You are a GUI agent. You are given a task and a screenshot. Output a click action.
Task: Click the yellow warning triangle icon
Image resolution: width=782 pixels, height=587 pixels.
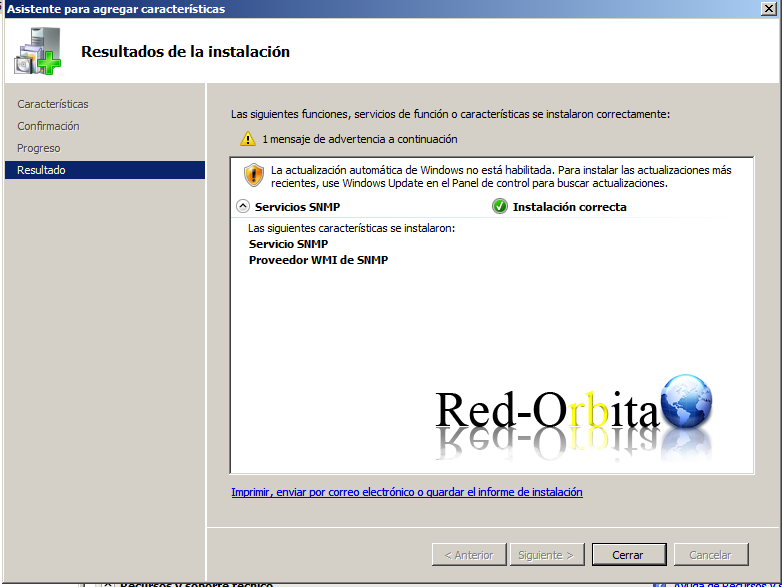(247, 139)
